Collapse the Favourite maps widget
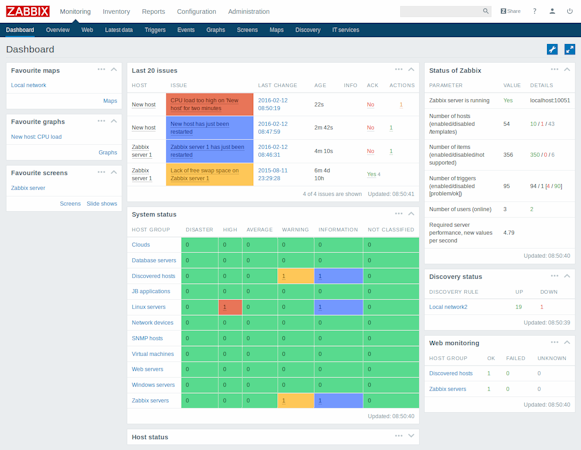The height and width of the screenshot is (450, 581). tap(114, 69)
